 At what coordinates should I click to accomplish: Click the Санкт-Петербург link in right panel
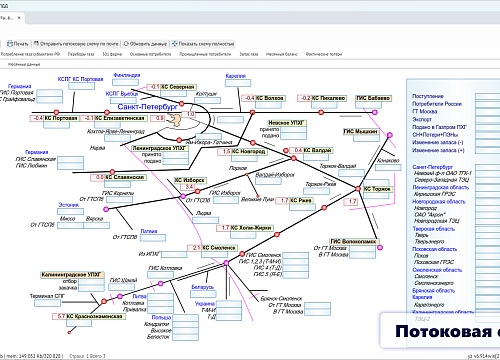tap(432, 167)
